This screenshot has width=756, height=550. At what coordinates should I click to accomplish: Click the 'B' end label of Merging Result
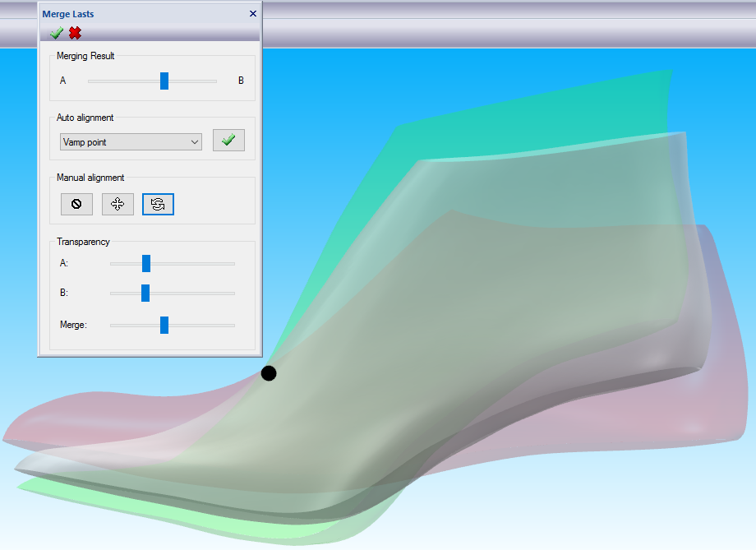(x=241, y=81)
